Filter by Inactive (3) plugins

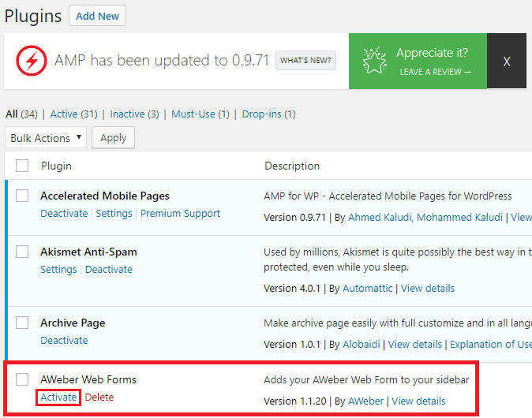click(x=134, y=114)
